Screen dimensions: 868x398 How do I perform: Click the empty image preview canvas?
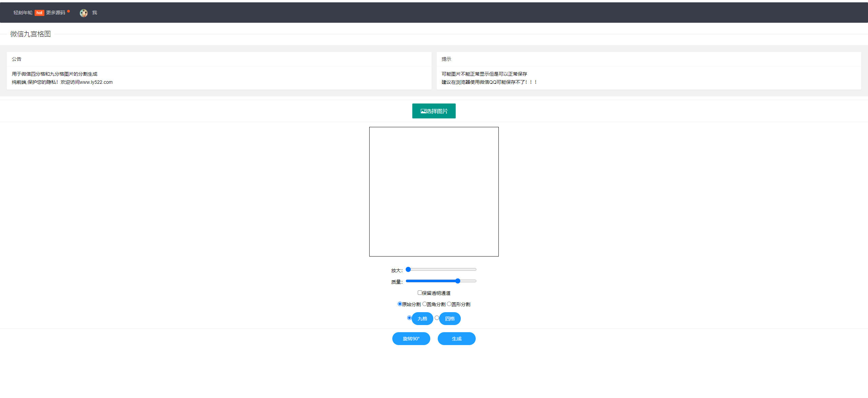tap(434, 192)
